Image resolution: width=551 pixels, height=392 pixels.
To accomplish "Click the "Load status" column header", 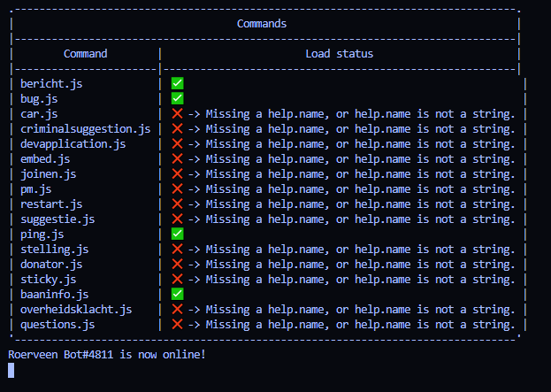I will [x=340, y=54].
